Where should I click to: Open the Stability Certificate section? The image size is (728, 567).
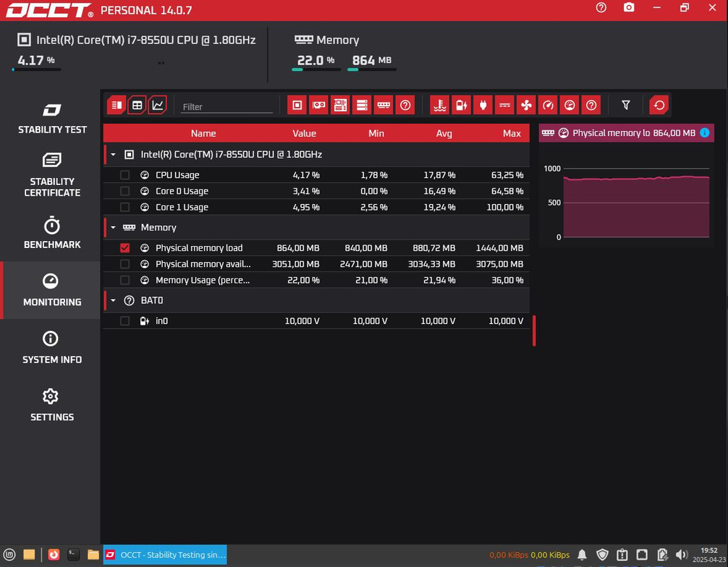tap(52, 175)
